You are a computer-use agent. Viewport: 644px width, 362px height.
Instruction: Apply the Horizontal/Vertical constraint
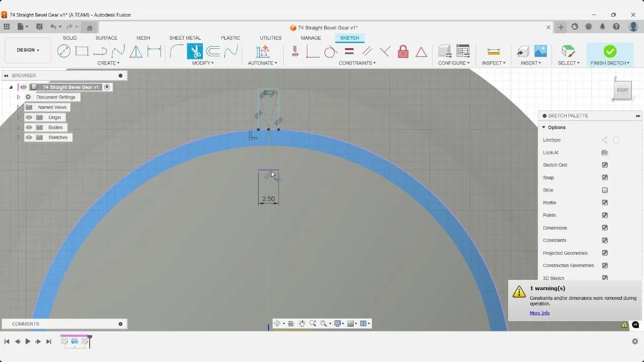click(295, 51)
